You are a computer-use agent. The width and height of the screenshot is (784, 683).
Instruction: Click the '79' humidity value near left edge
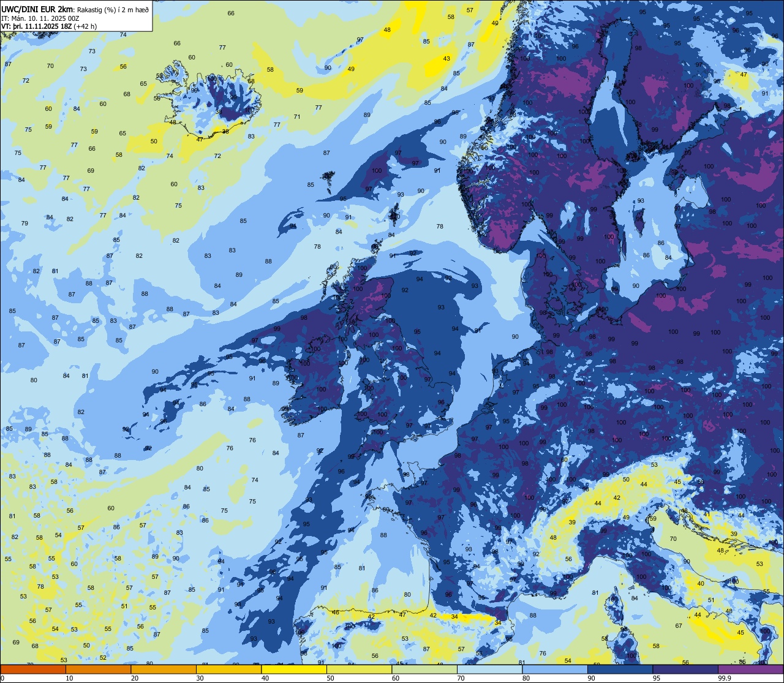click(24, 223)
